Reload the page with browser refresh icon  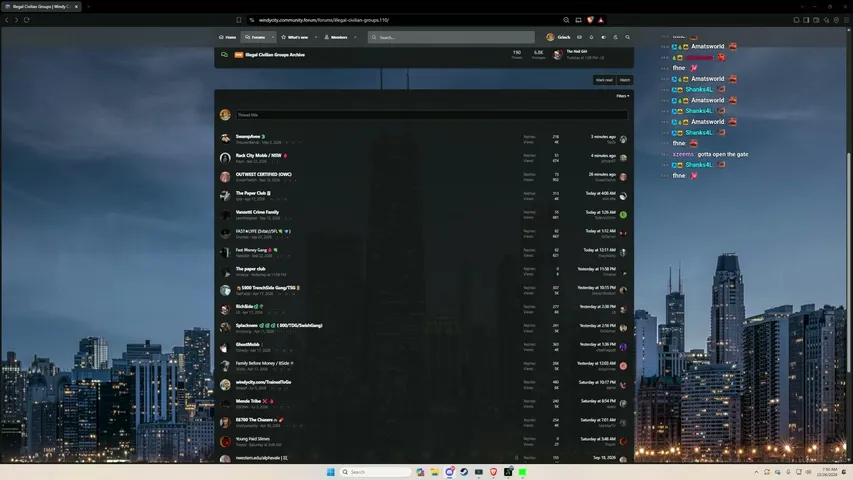click(x=26, y=20)
